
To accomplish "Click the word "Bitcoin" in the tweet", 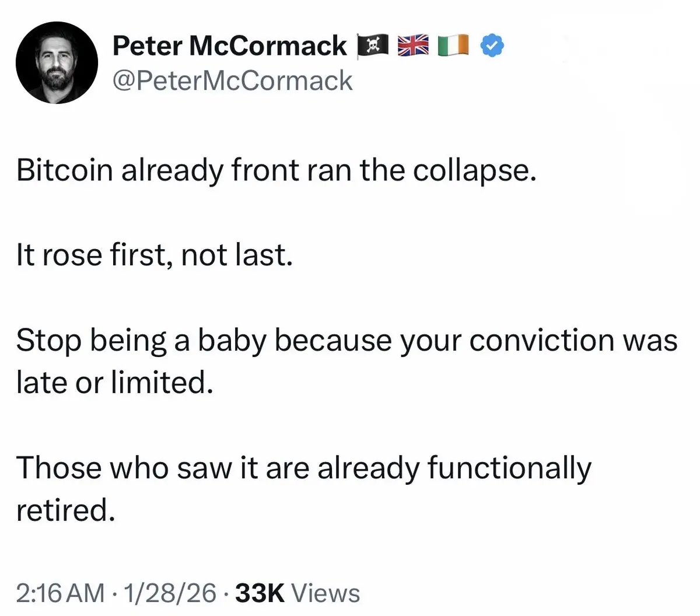I will click(64, 170).
